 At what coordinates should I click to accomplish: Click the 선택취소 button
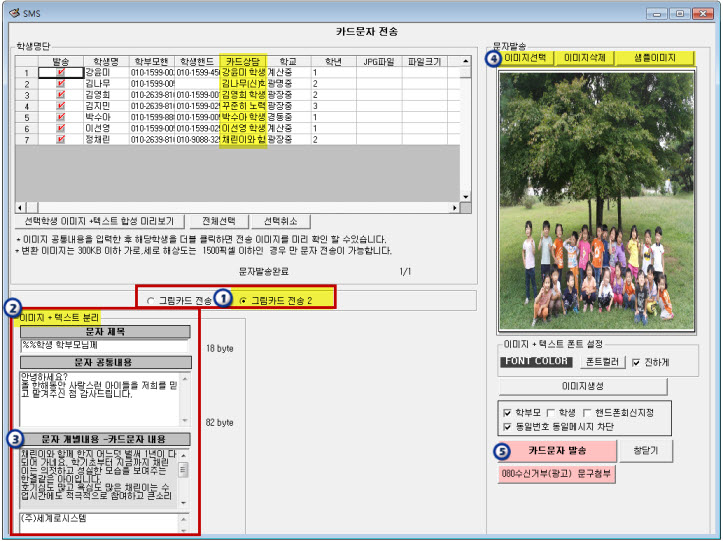pos(280,221)
